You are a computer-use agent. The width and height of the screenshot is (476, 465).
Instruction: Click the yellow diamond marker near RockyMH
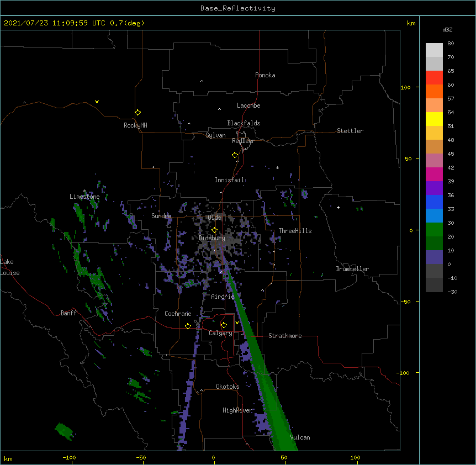(137, 113)
